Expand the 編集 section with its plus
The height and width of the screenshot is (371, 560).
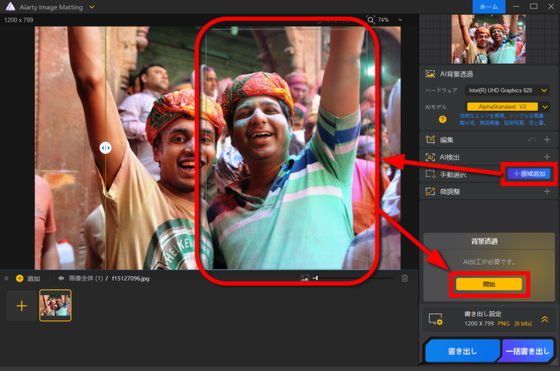tap(547, 140)
